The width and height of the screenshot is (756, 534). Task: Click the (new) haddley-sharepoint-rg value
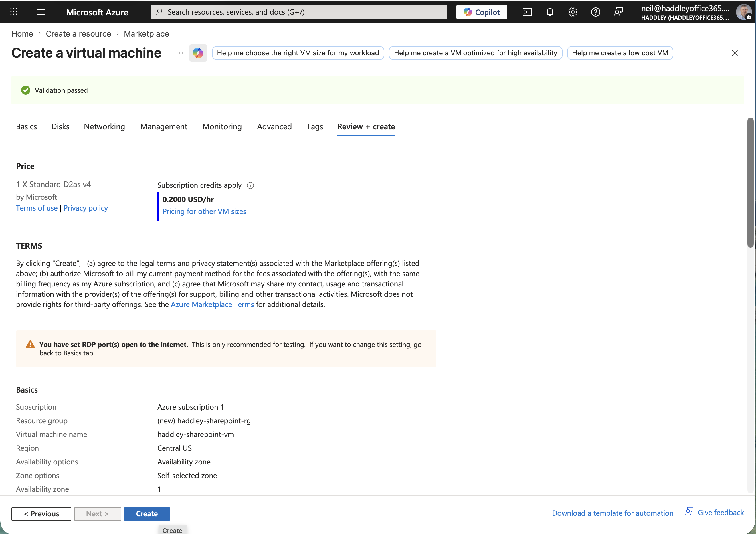tap(204, 421)
